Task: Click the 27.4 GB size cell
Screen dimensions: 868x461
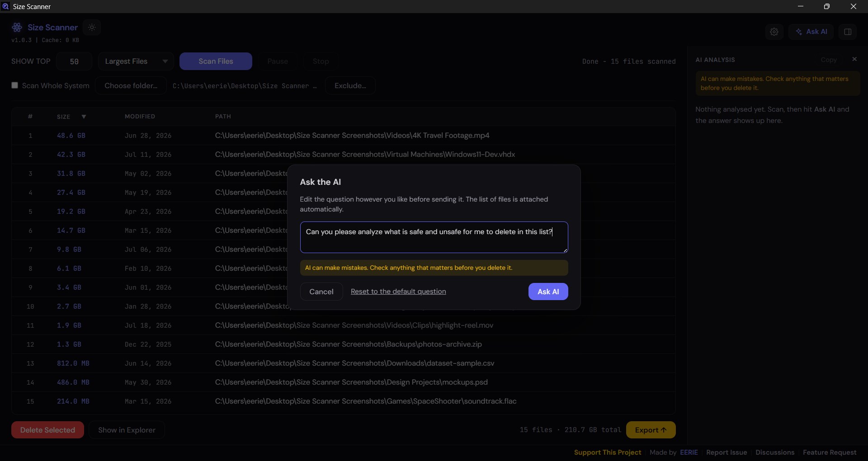Action: click(71, 193)
